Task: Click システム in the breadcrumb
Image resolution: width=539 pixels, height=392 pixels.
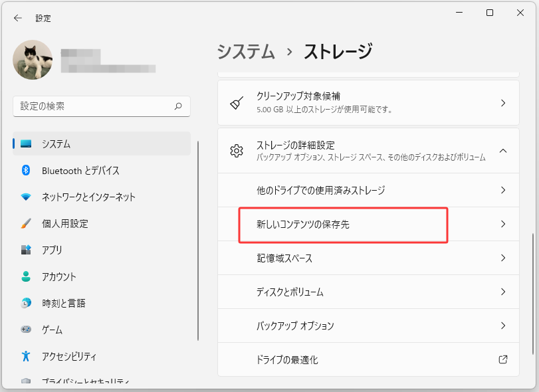Action: [x=245, y=52]
